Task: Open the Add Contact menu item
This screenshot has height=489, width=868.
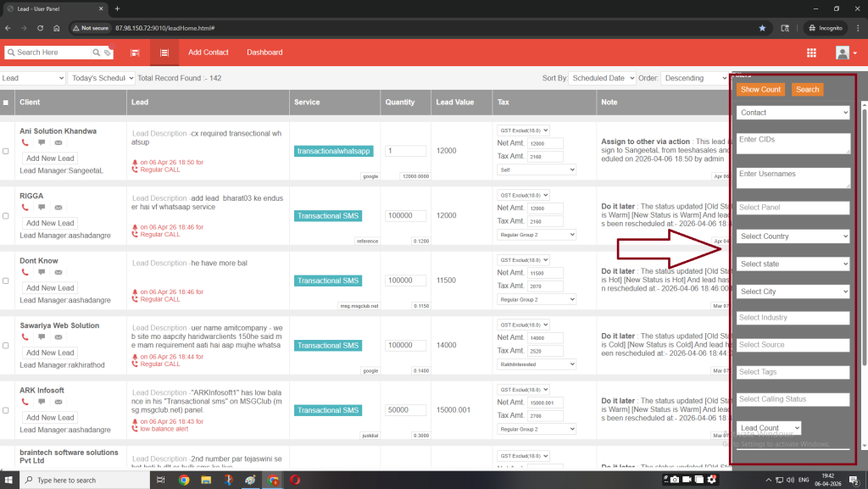Action: click(209, 53)
